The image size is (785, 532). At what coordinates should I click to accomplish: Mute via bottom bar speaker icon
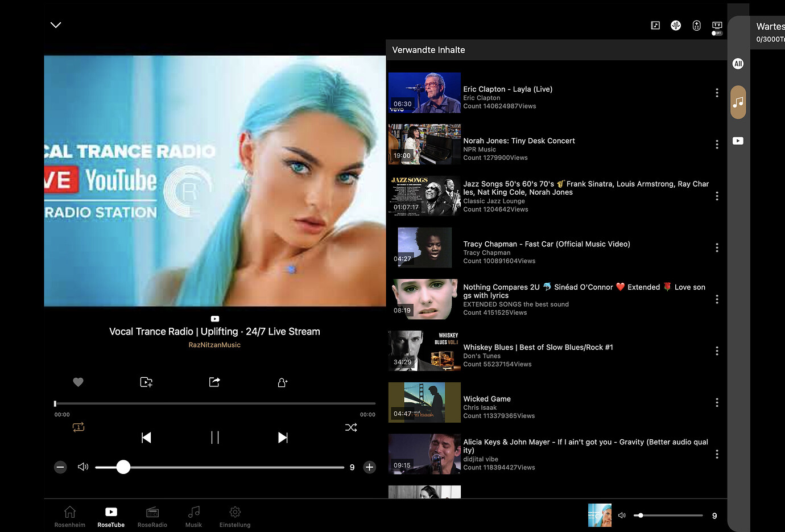pos(622,515)
